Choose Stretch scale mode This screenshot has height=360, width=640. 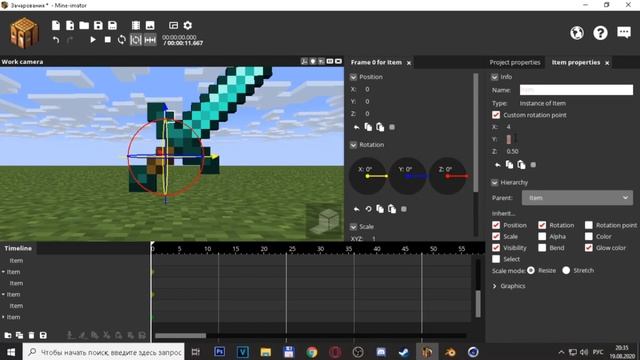point(566,270)
